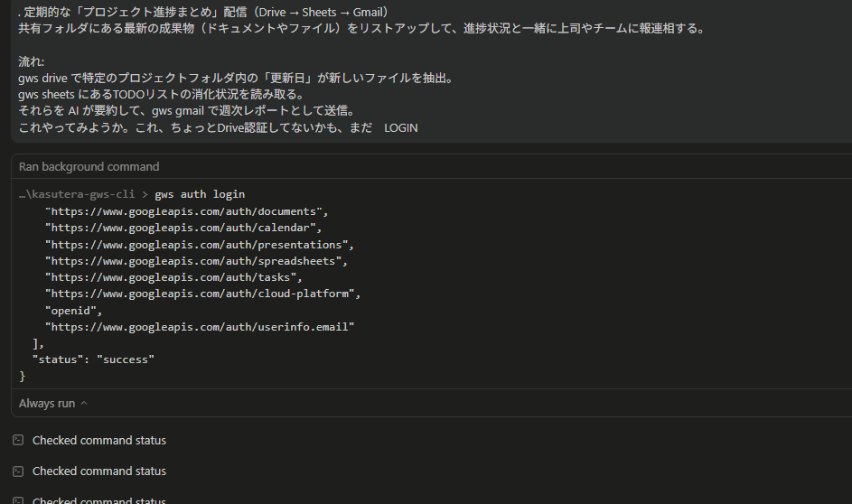The width and height of the screenshot is (852, 504).
Task: Click the first Checked command status terminal icon
Action: [18, 441]
